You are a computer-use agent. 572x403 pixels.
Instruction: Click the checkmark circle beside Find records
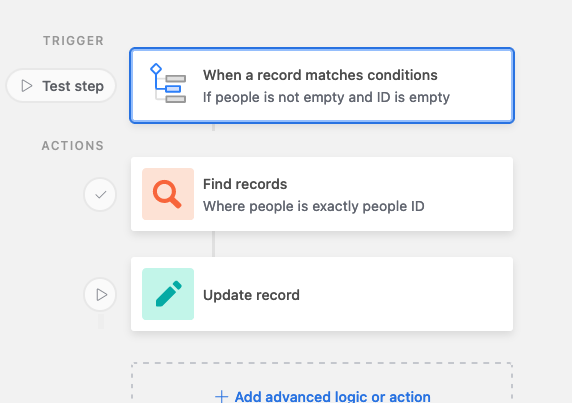coord(100,194)
